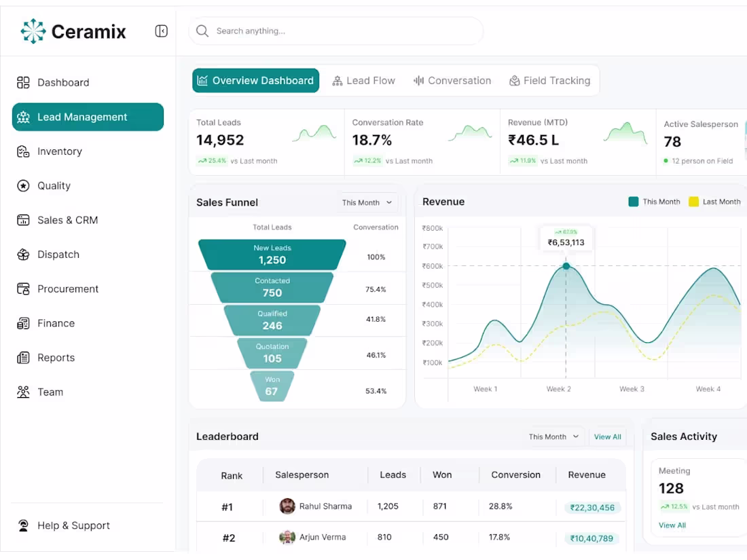The width and height of the screenshot is (747, 560).
Task: Open Reports from the sidebar menu
Action: tap(88, 358)
